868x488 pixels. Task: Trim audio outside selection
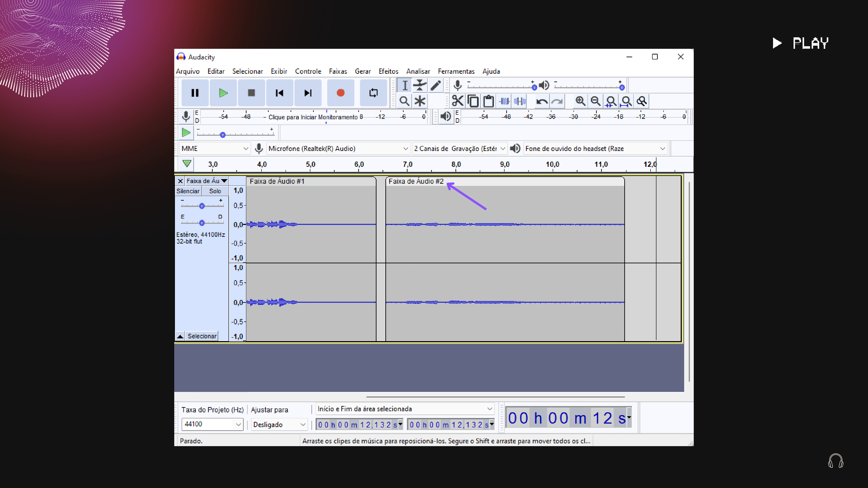(x=504, y=101)
